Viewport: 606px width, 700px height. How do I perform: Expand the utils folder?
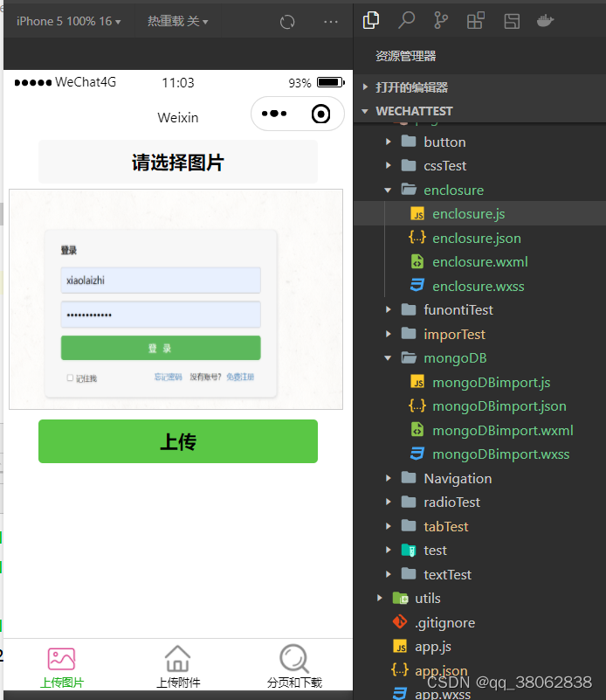click(479, 599)
